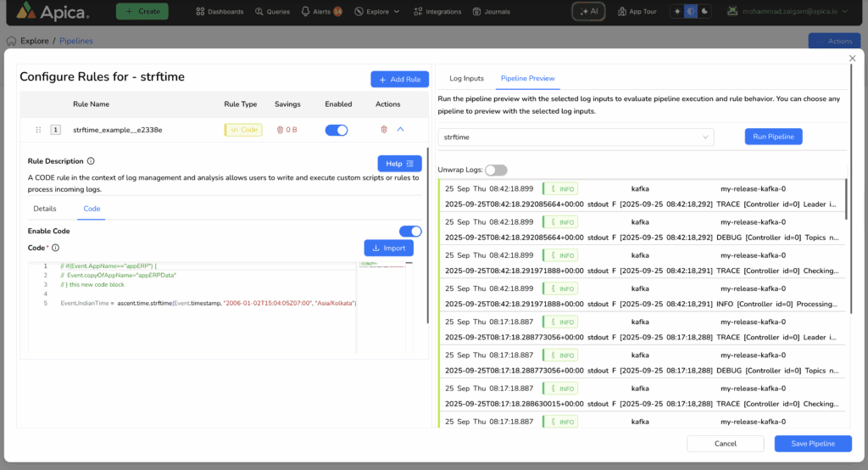This screenshot has width=868, height=470.
Task: Click the Run Pipeline button
Action: [x=773, y=137]
